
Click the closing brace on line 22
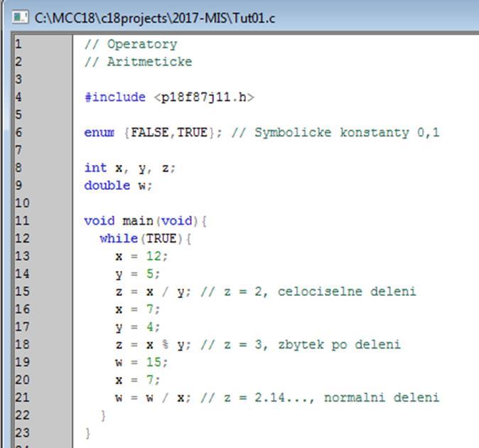coord(104,416)
